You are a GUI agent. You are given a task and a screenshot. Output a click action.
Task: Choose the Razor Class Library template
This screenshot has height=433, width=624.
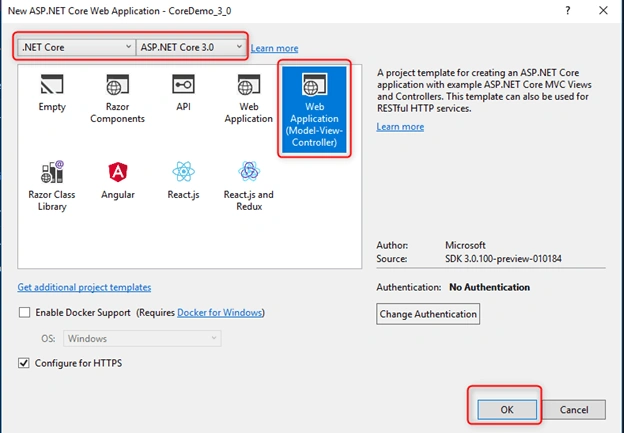pyautogui.click(x=52, y=185)
